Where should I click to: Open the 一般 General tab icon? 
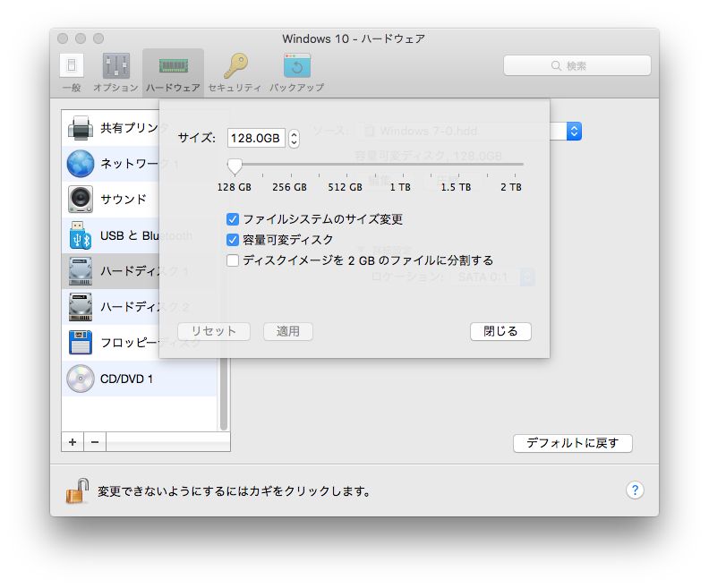72,66
